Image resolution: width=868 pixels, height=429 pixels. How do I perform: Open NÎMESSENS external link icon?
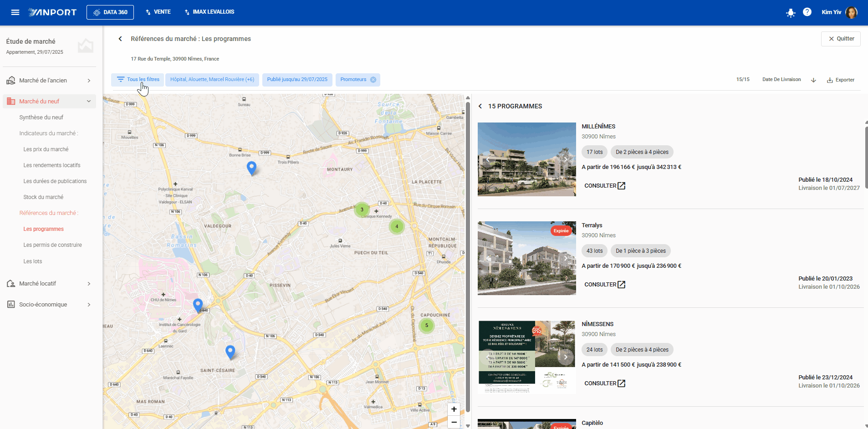[622, 383]
